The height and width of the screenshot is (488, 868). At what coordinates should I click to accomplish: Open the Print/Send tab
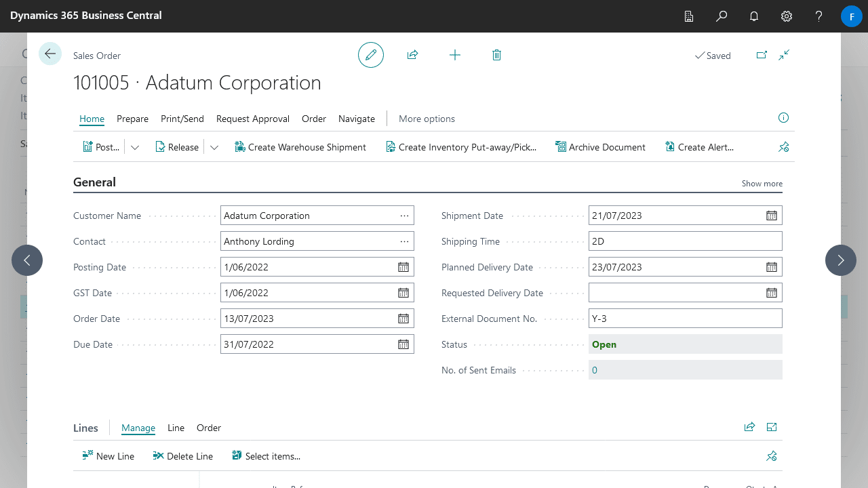182,119
